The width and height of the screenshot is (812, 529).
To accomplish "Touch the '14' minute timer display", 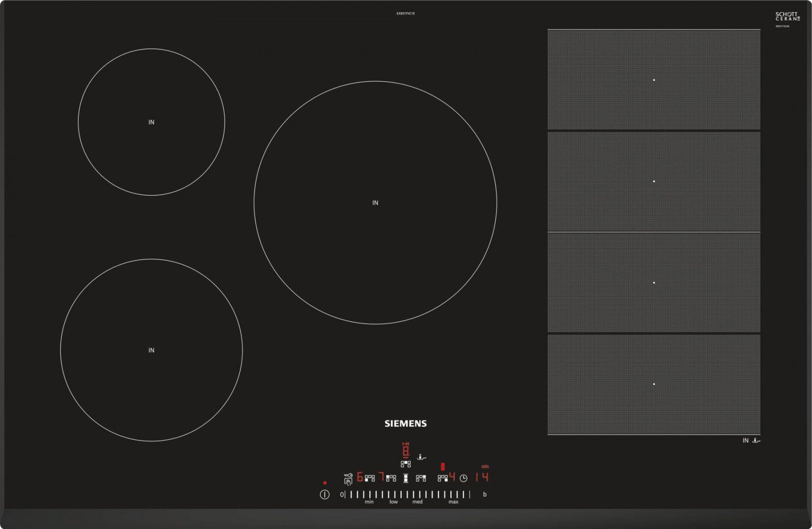I will (482, 477).
